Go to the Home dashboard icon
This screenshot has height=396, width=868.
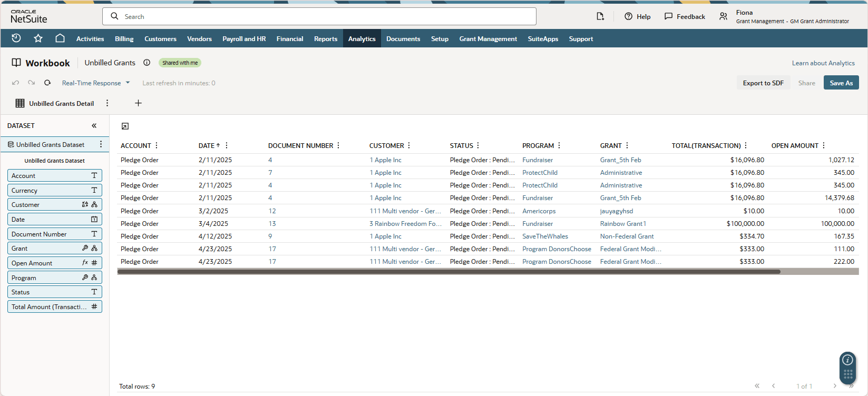pos(60,38)
